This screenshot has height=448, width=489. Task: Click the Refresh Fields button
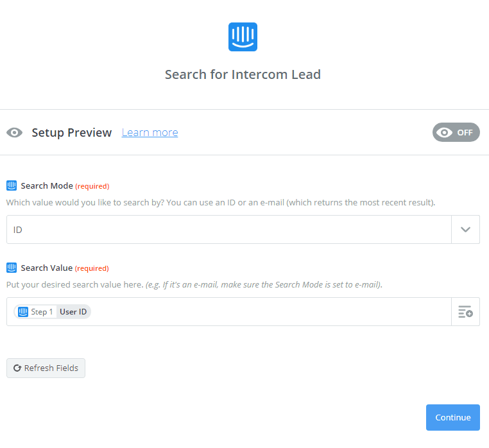[46, 368]
